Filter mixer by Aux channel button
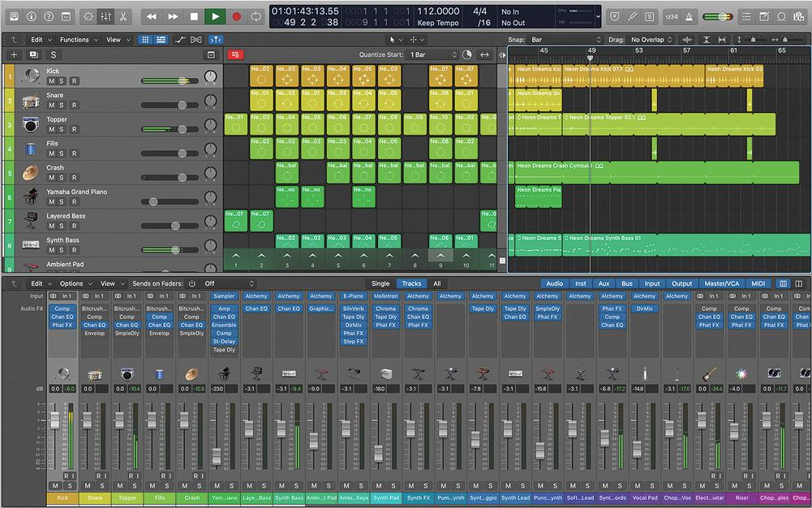The height and width of the screenshot is (508, 812). click(604, 283)
